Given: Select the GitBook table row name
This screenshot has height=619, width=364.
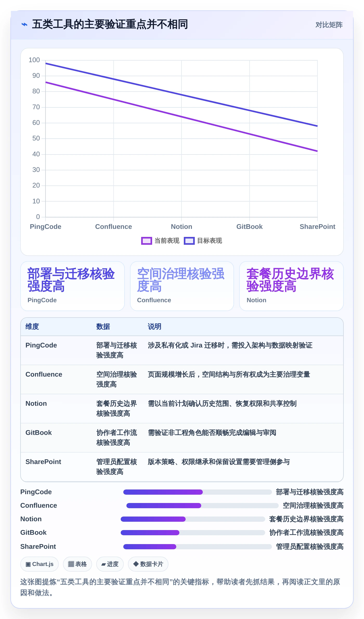Looking at the screenshot, I should pyautogui.click(x=38, y=433).
